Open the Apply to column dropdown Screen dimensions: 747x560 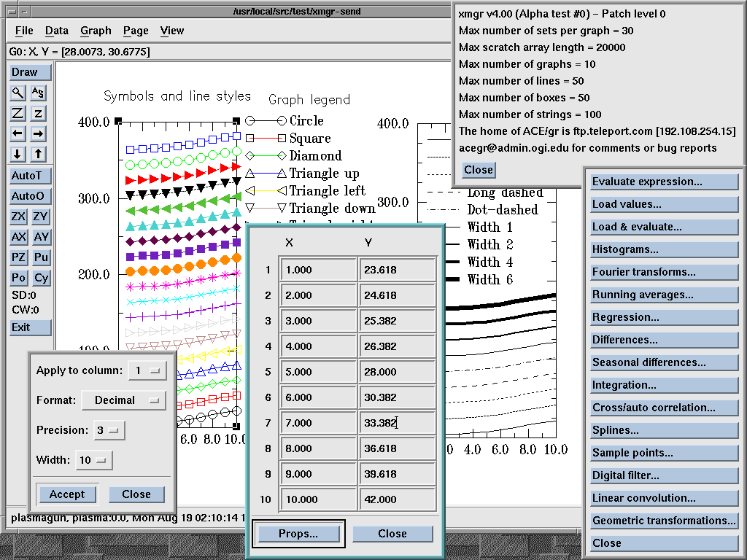[x=147, y=370]
